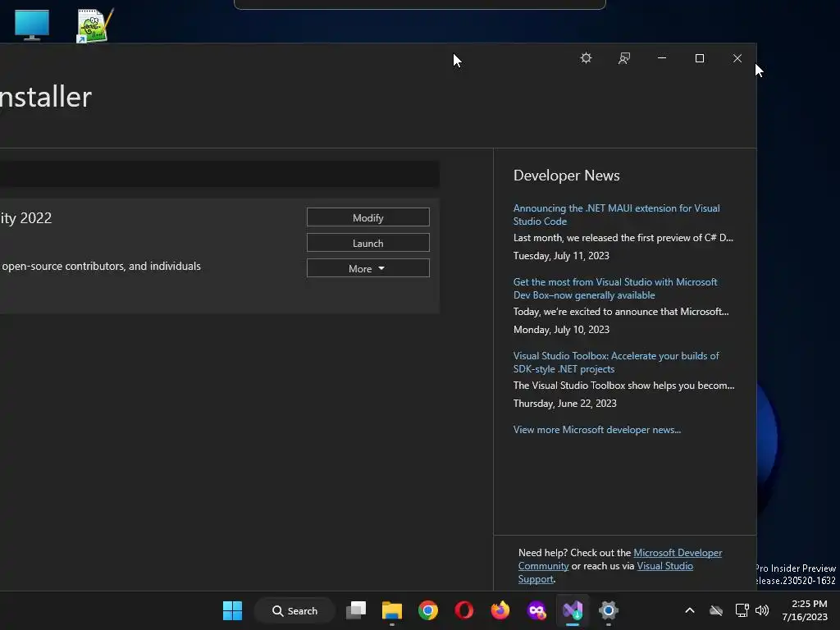Open the volume speaker tray icon
Image resolution: width=840 pixels, height=630 pixels.
point(762,610)
